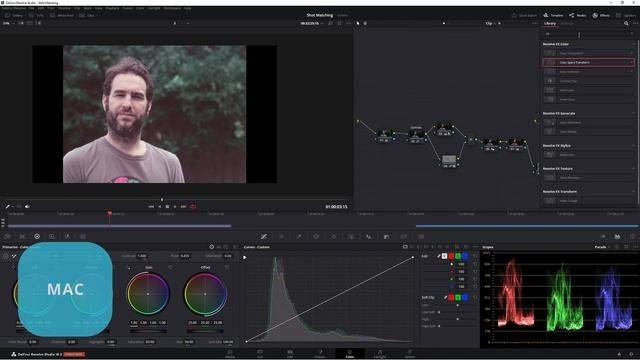Collapse the Resolve FX Color section
Image resolution: width=640 pixels, height=360 pixels.
coord(633,44)
